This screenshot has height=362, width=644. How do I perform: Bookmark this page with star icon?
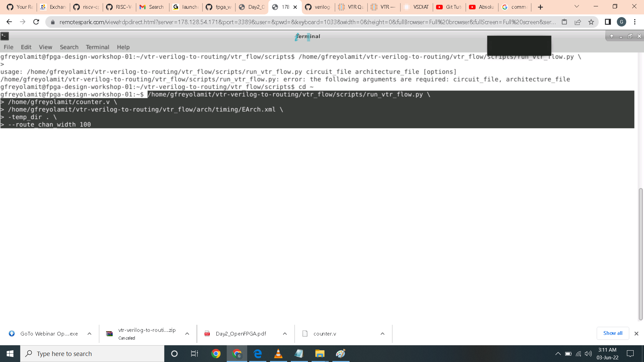click(x=591, y=22)
